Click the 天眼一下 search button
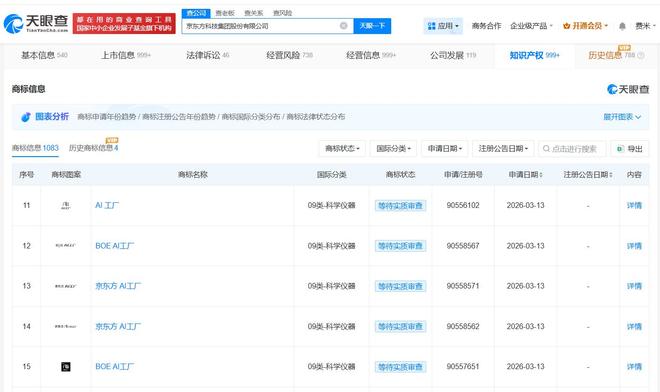 [372, 26]
